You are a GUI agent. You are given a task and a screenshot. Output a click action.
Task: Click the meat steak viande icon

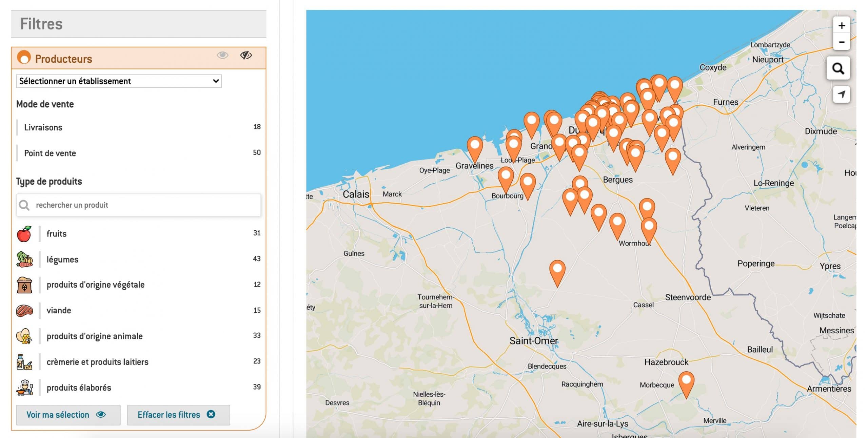(x=24, y=310)
